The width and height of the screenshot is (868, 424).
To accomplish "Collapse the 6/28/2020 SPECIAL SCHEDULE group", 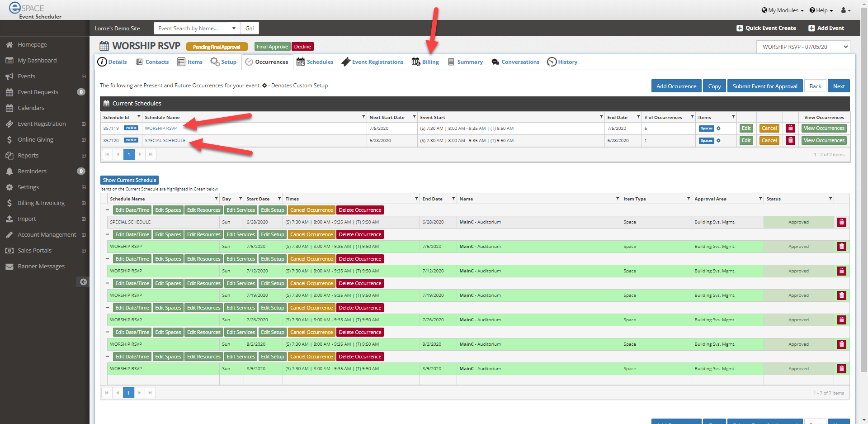I will [107, 210].
